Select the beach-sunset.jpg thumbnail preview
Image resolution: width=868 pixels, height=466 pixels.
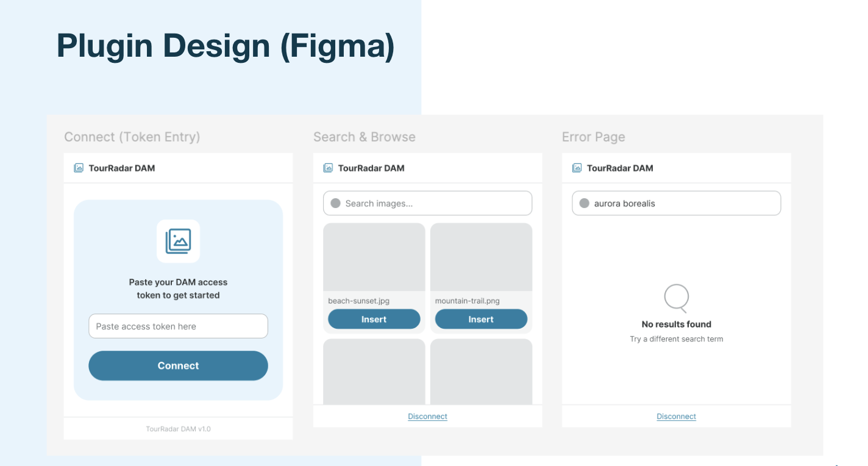(374, 257)
